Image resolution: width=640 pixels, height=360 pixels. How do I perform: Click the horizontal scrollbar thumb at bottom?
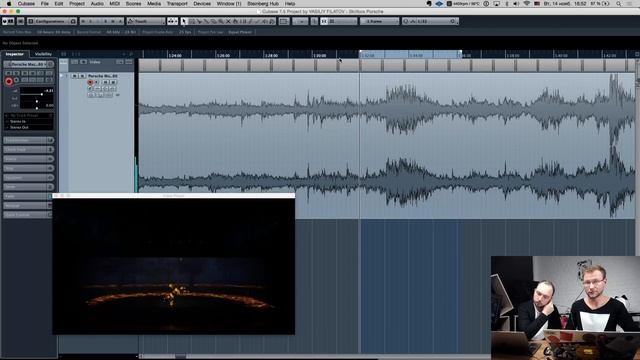coord(180,356)
